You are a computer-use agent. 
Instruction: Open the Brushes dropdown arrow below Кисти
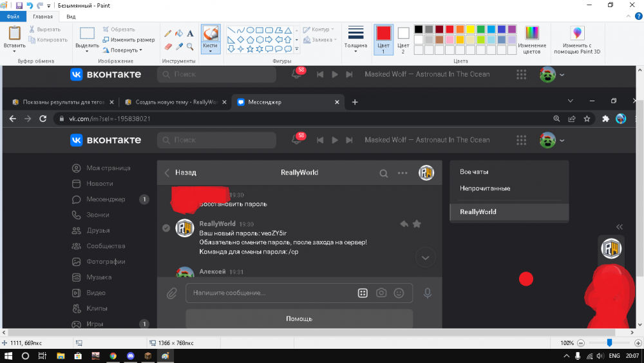(x=211, y=52)
